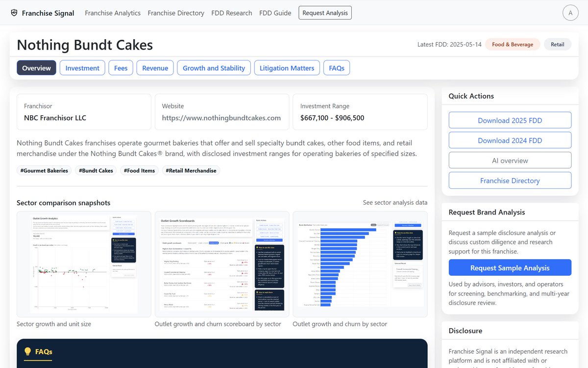Open Franchise Analytics in the top navigation
This screenshot has width=588, height=368.
tap(113, 13)
